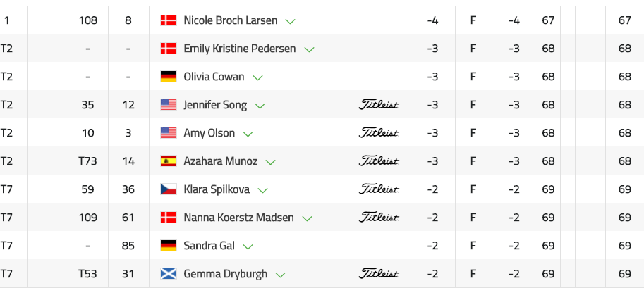The width and height of the screenshot is (644, 288).
Task: Open Klara Spilkova player name
Action: pos(217,189)
